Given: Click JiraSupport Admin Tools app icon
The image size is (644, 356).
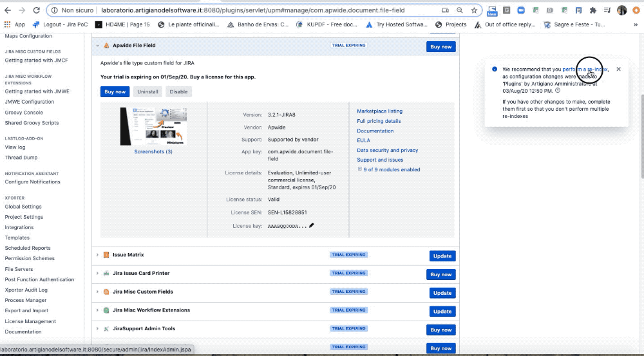Looking at the screenshot, I should (106, 329).
